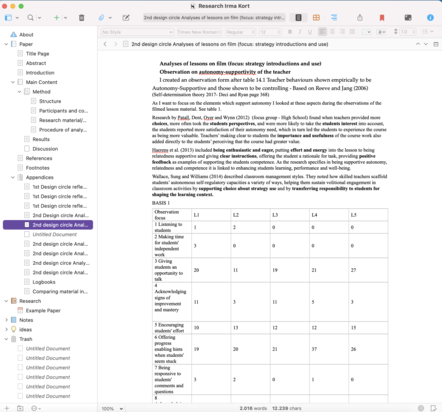Click the comment icon in editor footer

point(433,408)
